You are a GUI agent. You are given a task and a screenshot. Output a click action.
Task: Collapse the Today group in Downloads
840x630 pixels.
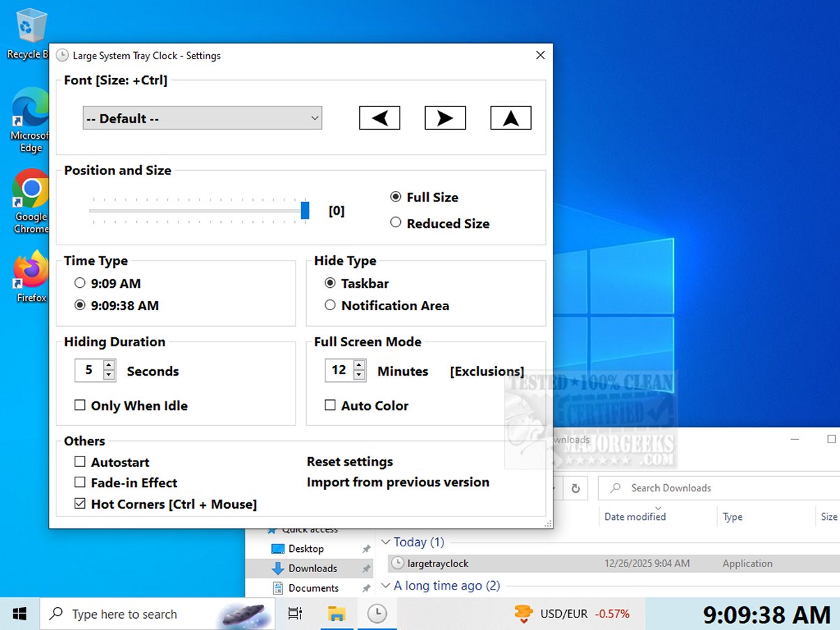385,542
